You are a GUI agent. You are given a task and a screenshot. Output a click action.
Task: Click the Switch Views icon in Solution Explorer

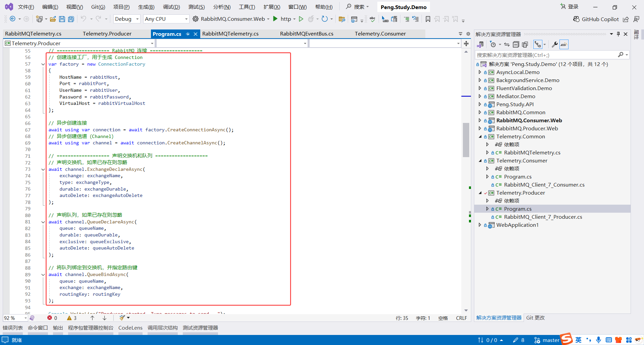(480, 45)
